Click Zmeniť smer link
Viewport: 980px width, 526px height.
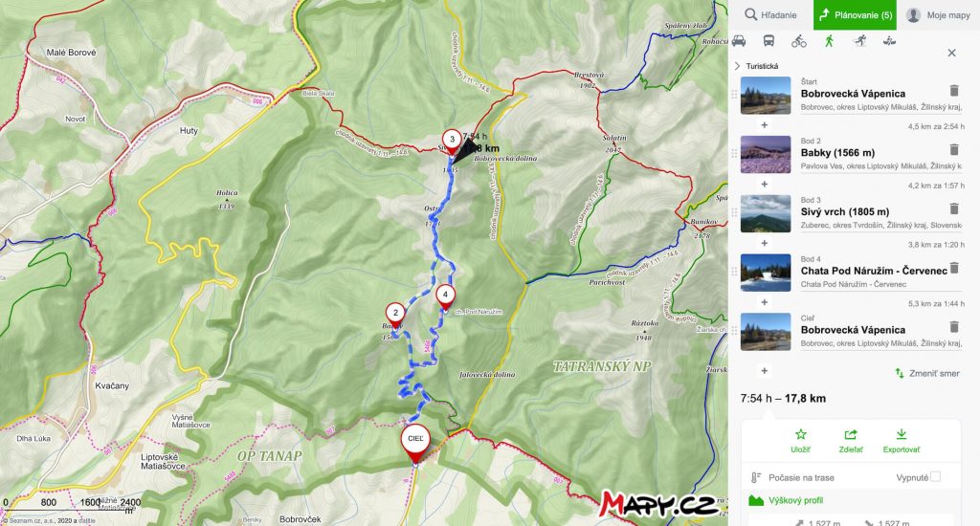(x=927, y=374)
